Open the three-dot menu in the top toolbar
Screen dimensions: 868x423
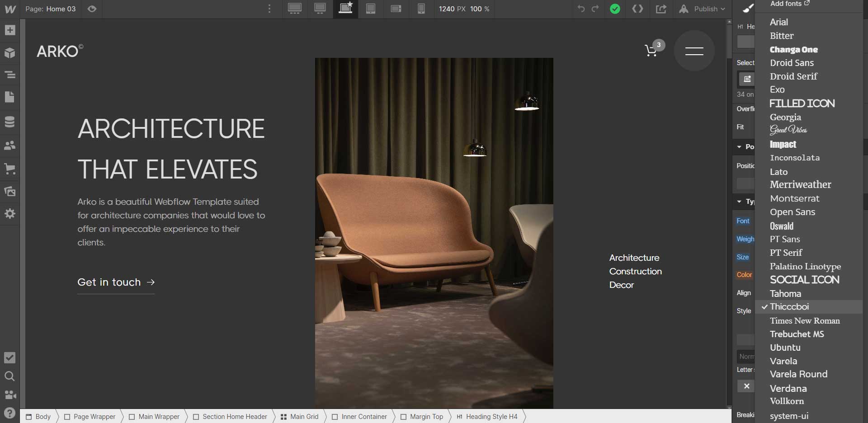tap(270, 9)
